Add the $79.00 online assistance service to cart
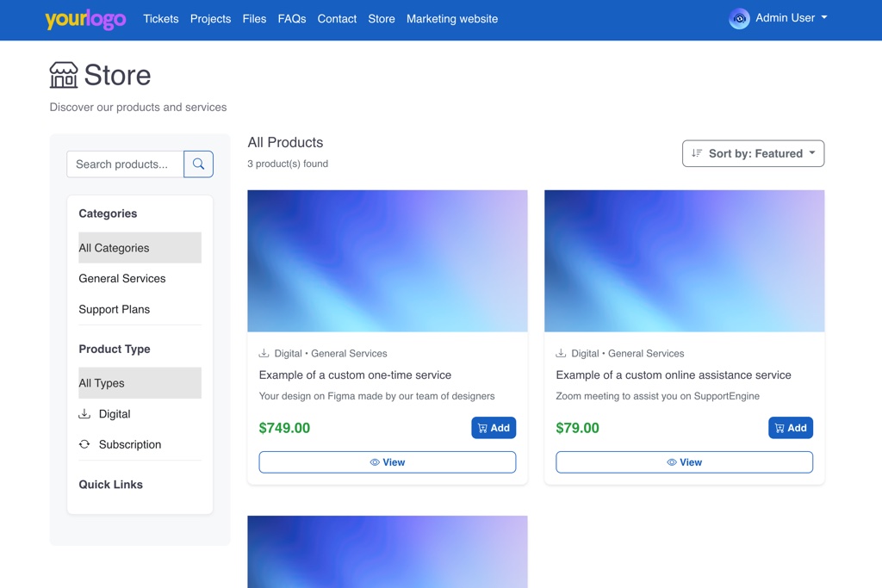882x588 pixels. (x=790, y=428)
